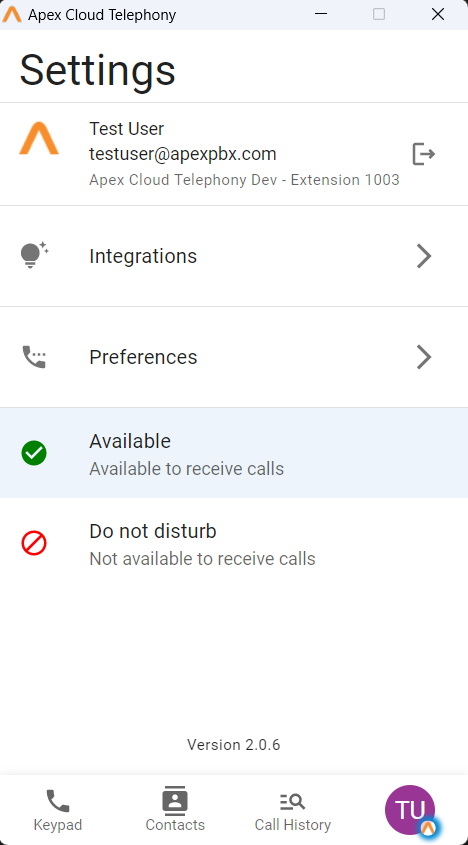The width and height of the screenshot is (468, 845).
Task: Open the Keypad tab
Action: (58, 810)
